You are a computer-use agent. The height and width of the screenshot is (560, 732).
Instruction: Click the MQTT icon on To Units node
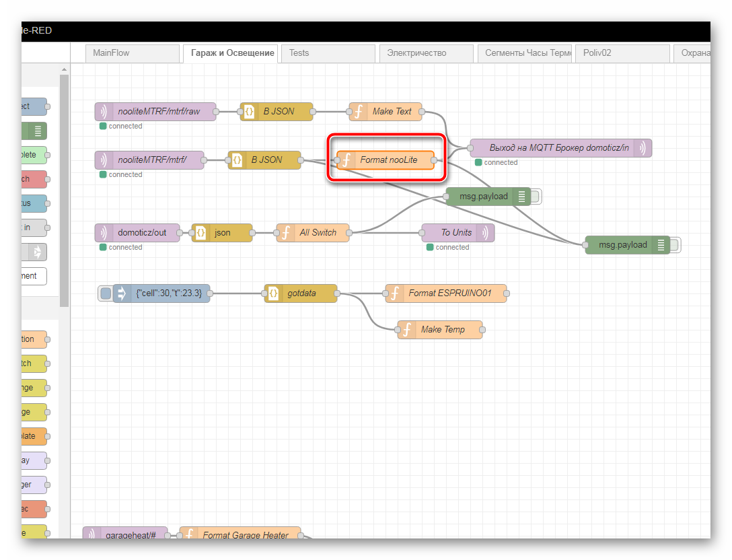point(485,233)
